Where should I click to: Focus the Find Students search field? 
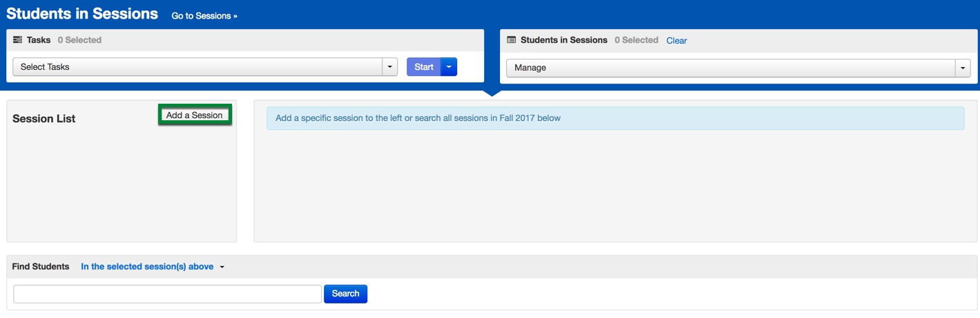pos(168,294)
